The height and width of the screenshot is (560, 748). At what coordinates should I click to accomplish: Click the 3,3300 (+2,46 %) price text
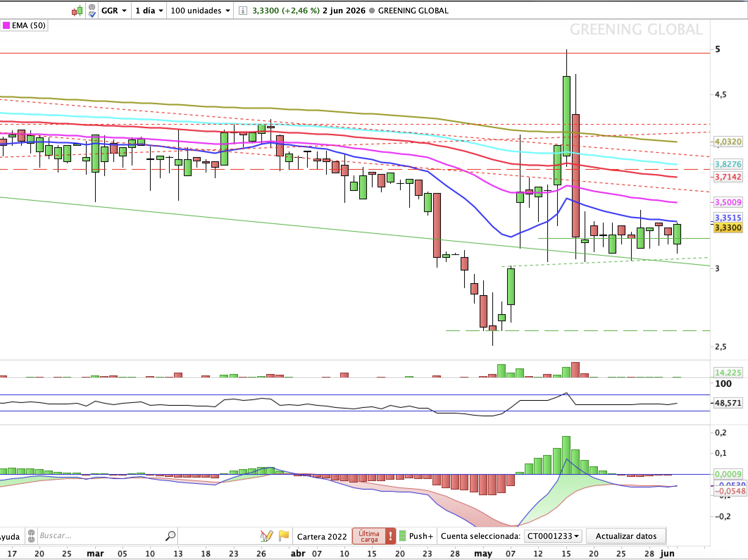point(286,11)
